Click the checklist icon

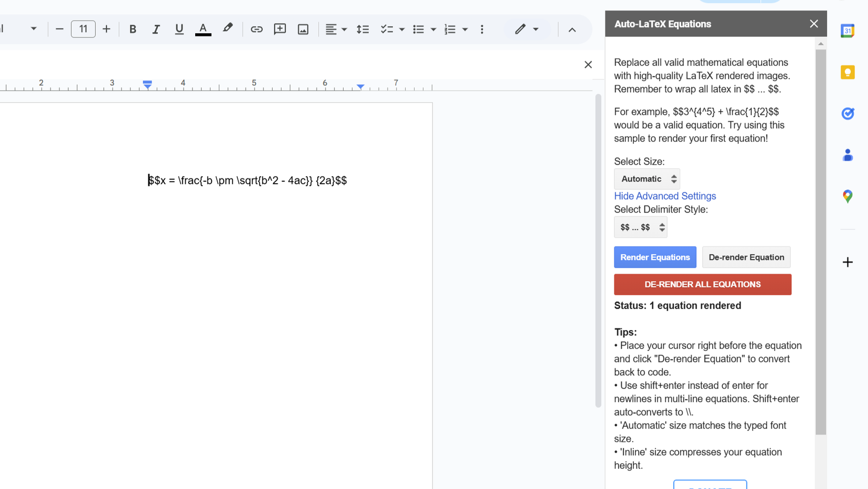[387, 29]
